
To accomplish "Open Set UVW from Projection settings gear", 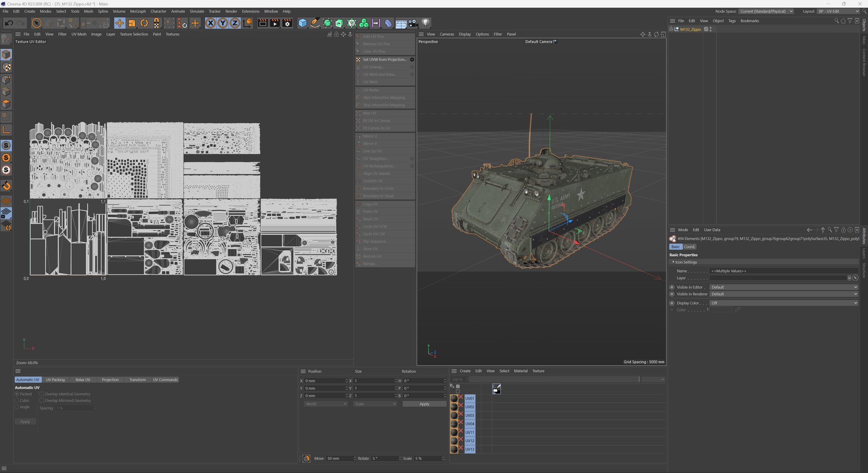I will click(412, 60).
